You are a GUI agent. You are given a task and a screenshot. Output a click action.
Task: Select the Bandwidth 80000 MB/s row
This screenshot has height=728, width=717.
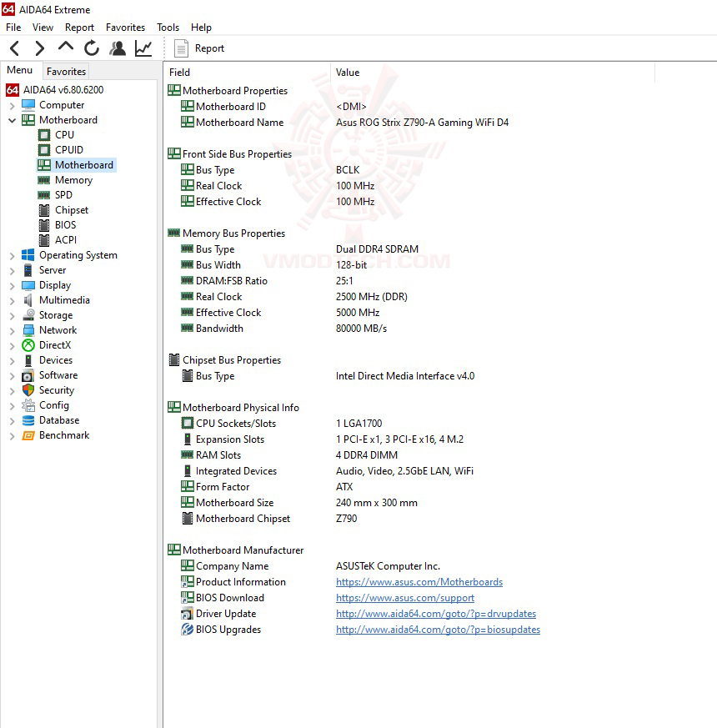pos(283,329)
